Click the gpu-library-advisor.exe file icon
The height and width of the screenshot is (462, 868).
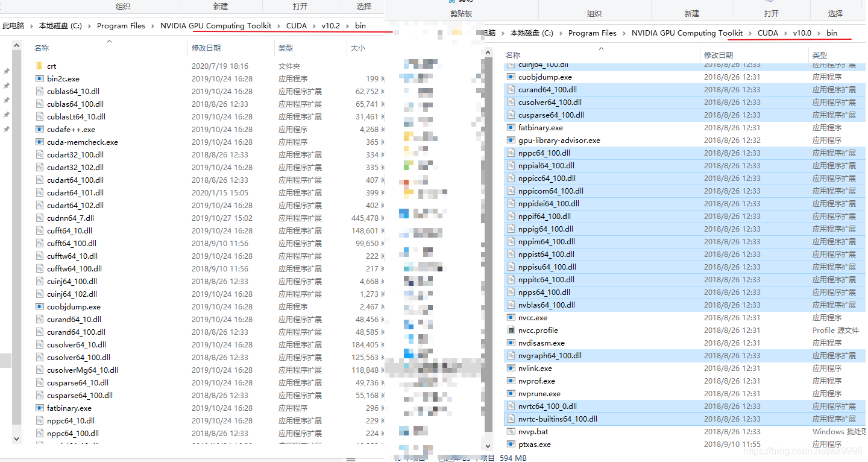(x=511, y=140)
